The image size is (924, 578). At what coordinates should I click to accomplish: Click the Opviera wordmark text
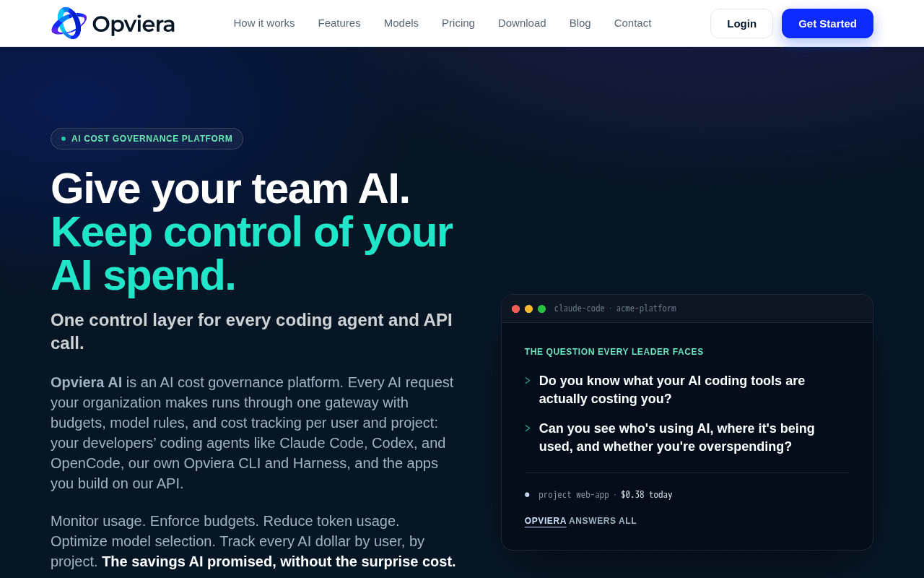pyautogui.click(x=134, y=24)
